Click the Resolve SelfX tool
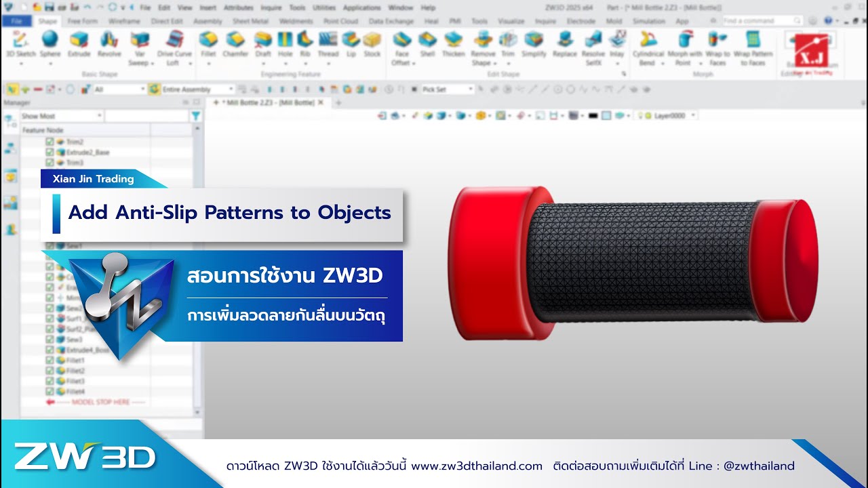The height and width of the screenshot is (488, 868). [593, 48]
